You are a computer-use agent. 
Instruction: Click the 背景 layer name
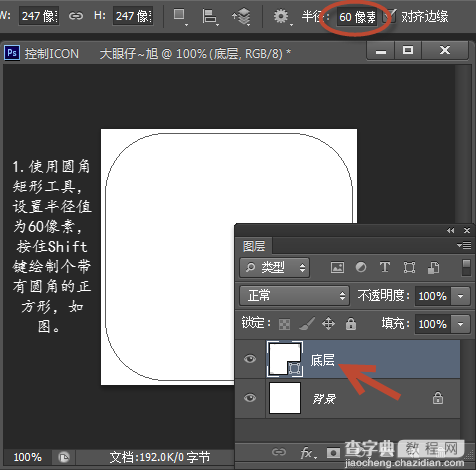click(x=324, y=399)
